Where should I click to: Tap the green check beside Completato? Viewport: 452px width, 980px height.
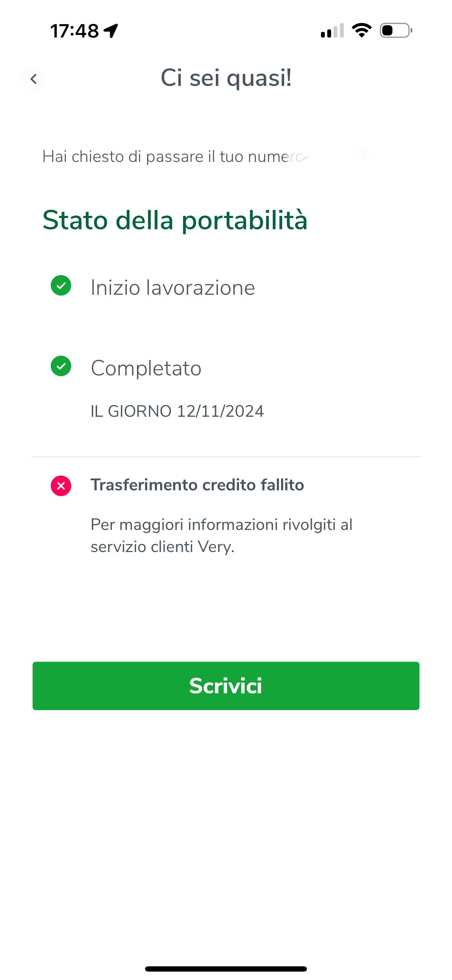click(61, 366)
